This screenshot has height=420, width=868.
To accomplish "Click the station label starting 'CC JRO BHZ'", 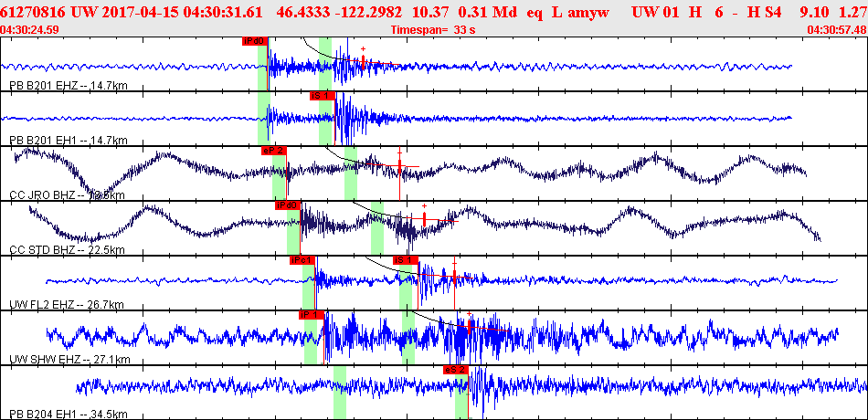I will pyautogui.click(x=67, y=195).
